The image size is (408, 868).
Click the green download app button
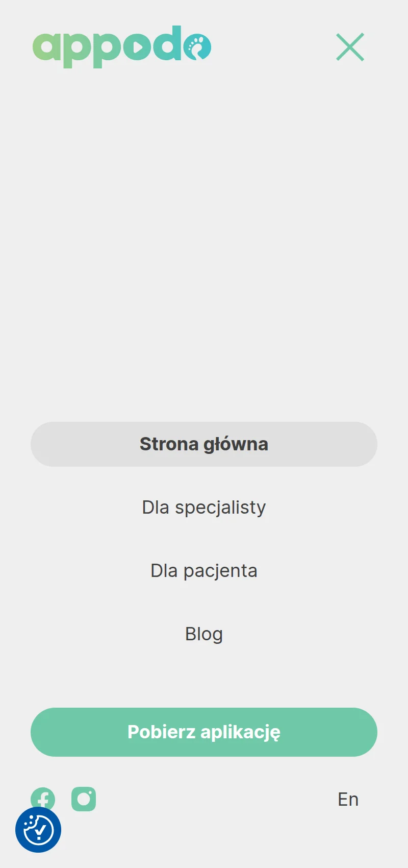(204, 732)
